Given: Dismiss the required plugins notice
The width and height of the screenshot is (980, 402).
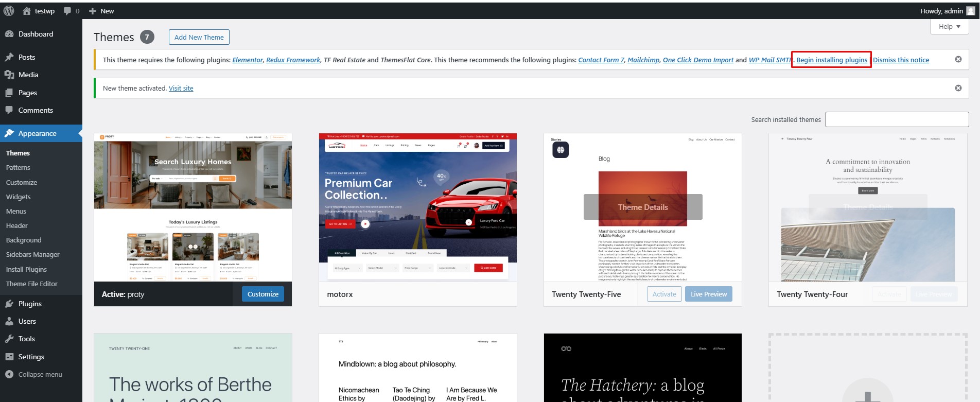Looking at the screenshot, I should pos(958,59).
